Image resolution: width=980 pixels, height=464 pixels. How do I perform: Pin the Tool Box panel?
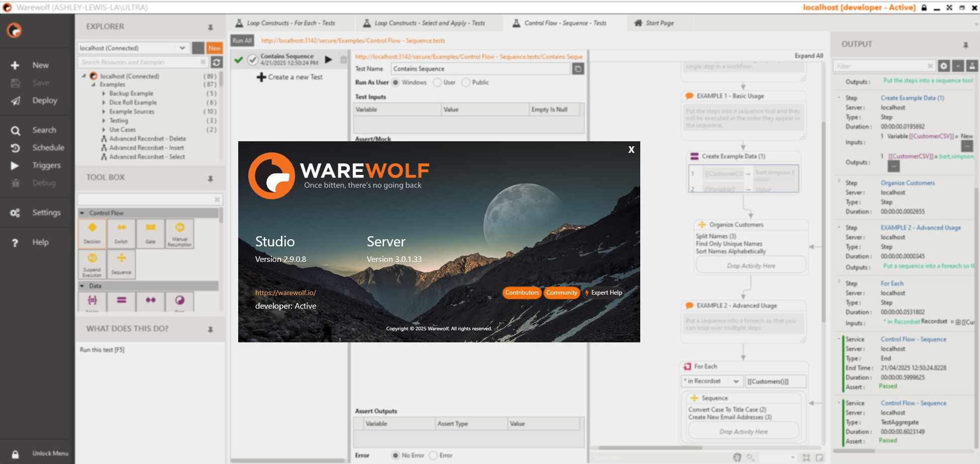pos(211,178)
